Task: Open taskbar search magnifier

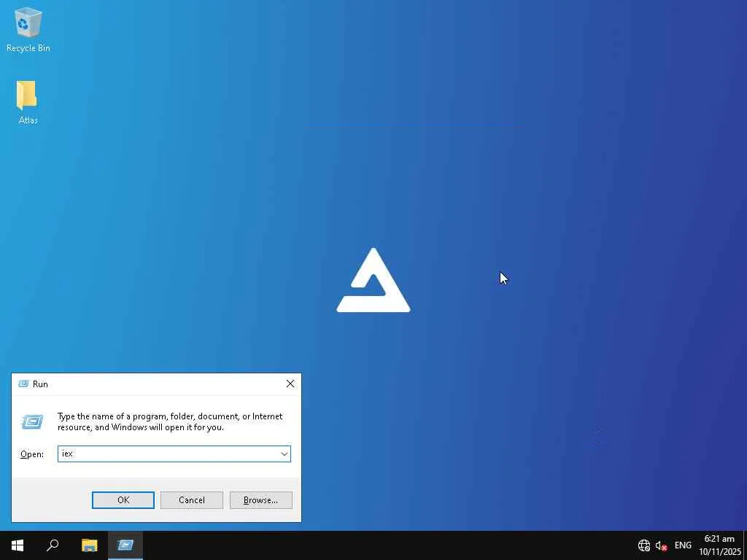Action: coord(53,545)
